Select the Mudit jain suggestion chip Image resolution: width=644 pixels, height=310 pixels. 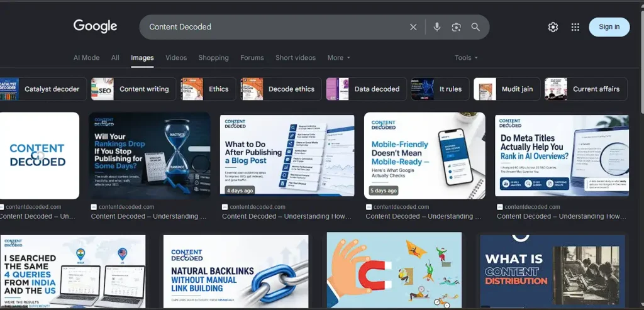tap(507, 89)
